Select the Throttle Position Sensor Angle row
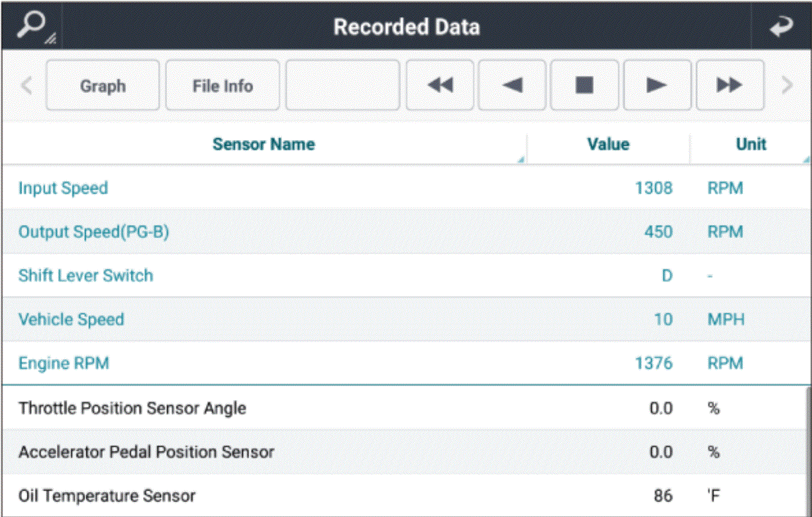 tap(405, 408)
